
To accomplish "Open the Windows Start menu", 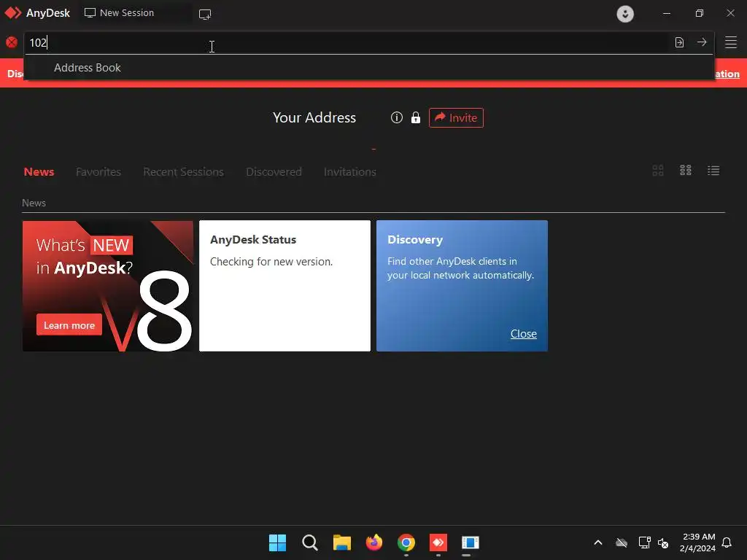I will (x=277, y=542).
